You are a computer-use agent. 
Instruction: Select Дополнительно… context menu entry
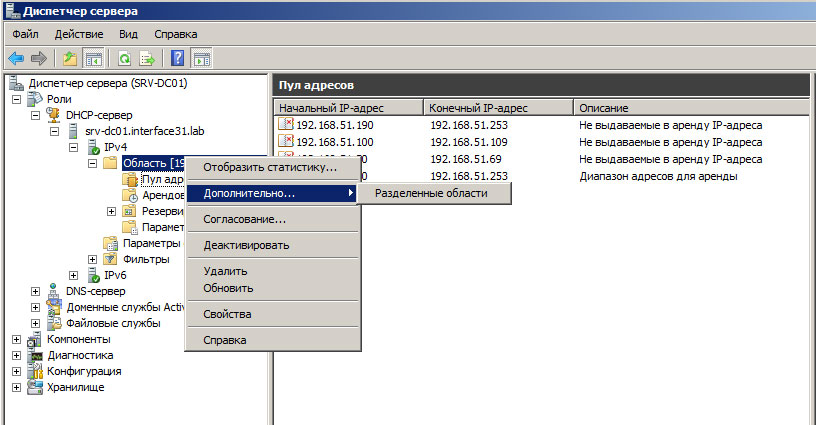pos(273,194)
